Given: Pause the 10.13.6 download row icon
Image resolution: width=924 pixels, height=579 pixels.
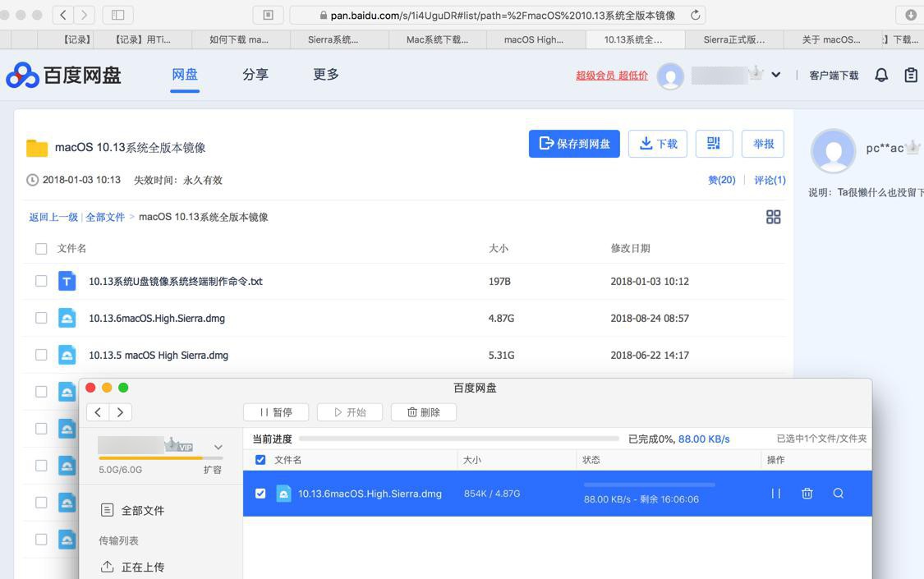Looking at the screenshot, I should point(776,494).
